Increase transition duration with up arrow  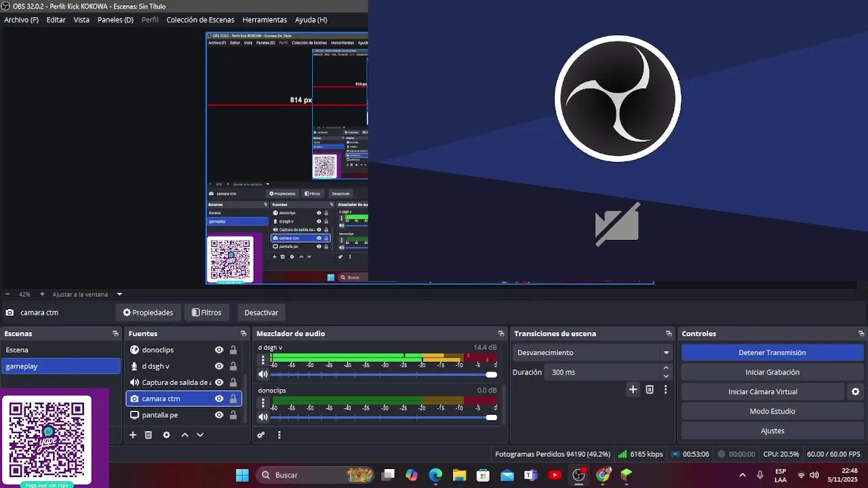click(666, 368)
